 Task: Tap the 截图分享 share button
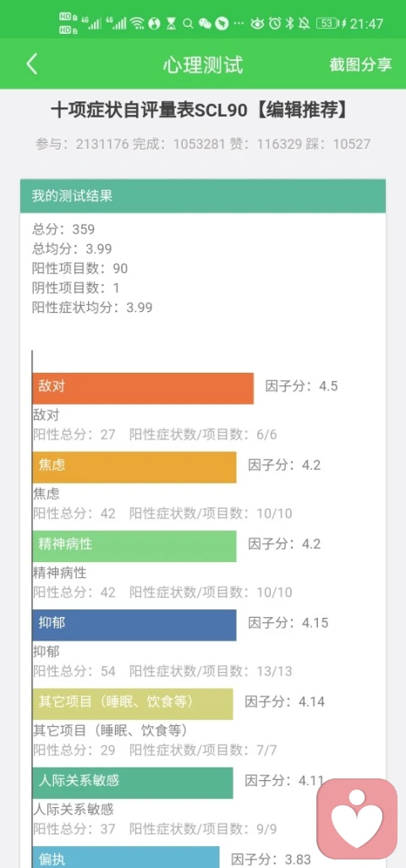pyautogui.click(x=360, y=64)
